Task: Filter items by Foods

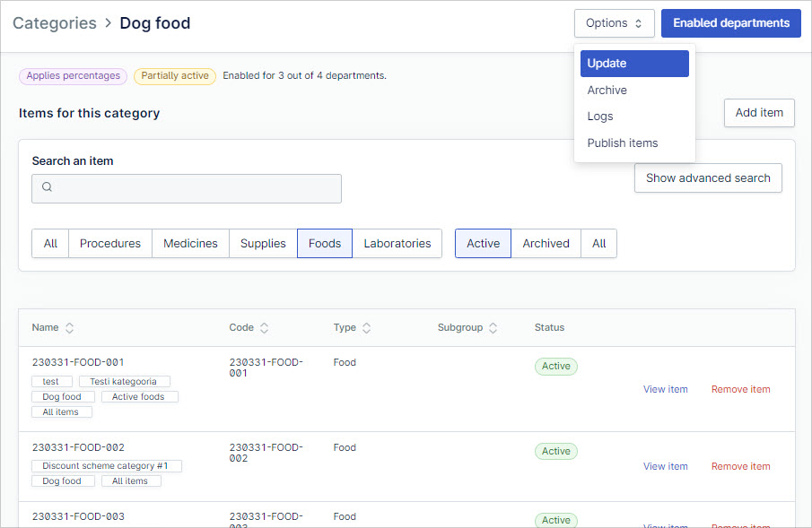Action: (325, 243)
